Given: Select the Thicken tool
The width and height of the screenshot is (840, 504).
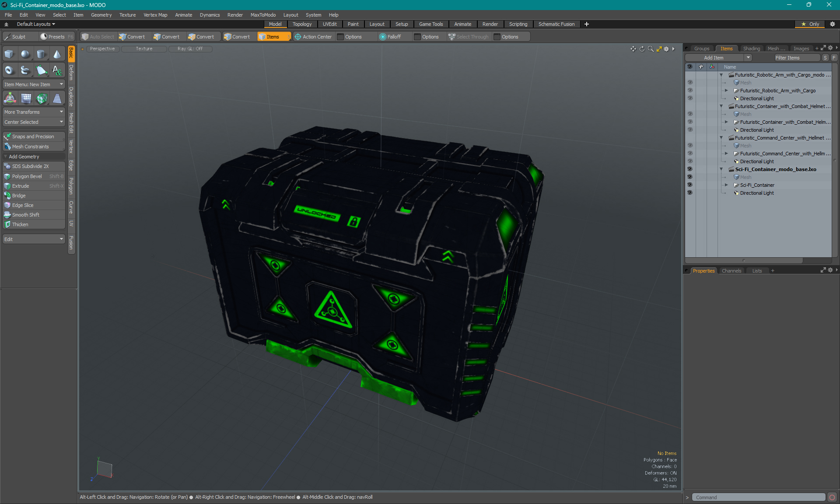Looking at the screenshot, I should (20, 224).
